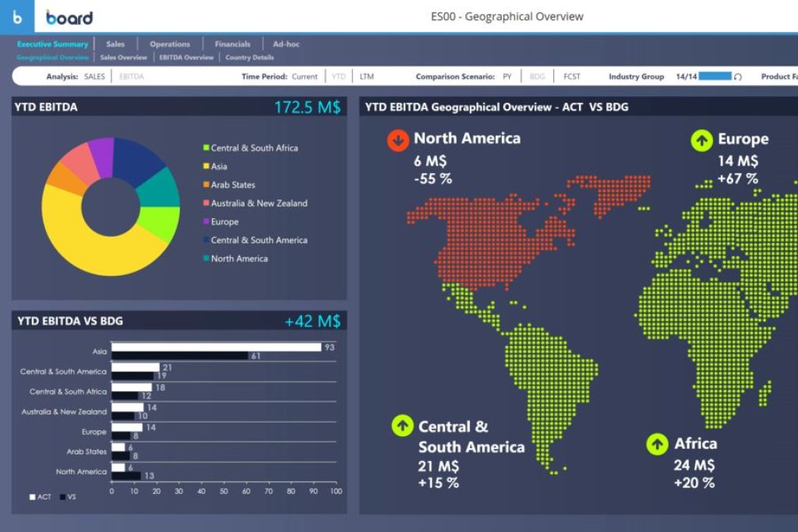The width and height of the screenshot is (798, 532).
Task: Click the Europe purple legend swatch
Action: point(206,221)
